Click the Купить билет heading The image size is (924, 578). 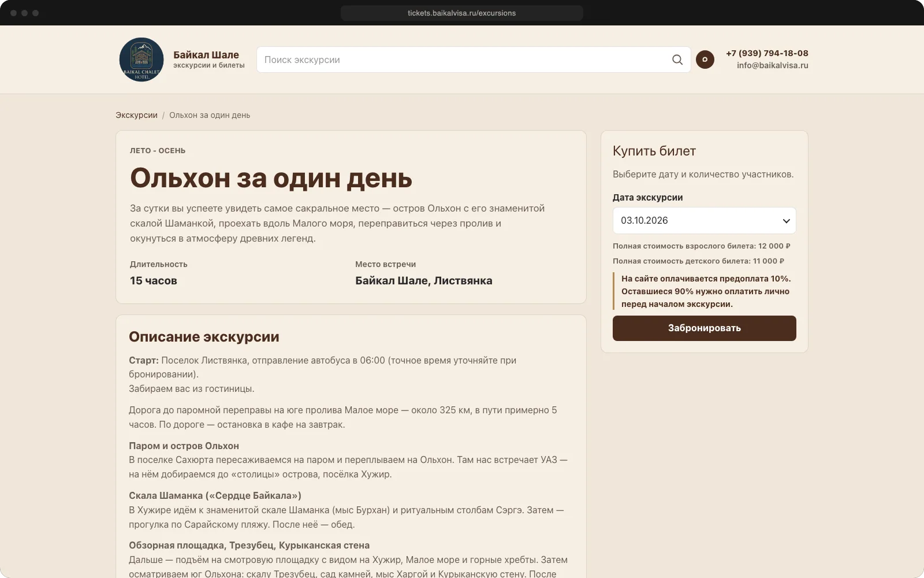654,151
